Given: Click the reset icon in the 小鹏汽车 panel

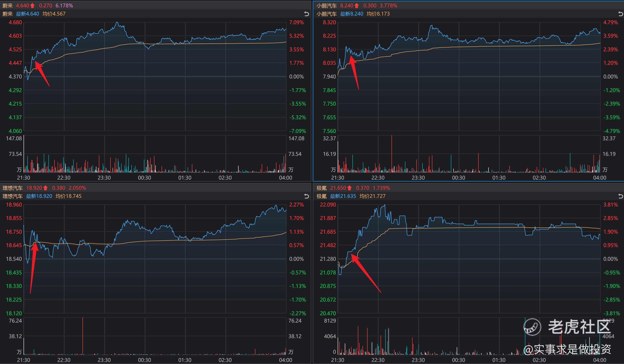Looking at the screenshot, I should [x=621, y=14].
